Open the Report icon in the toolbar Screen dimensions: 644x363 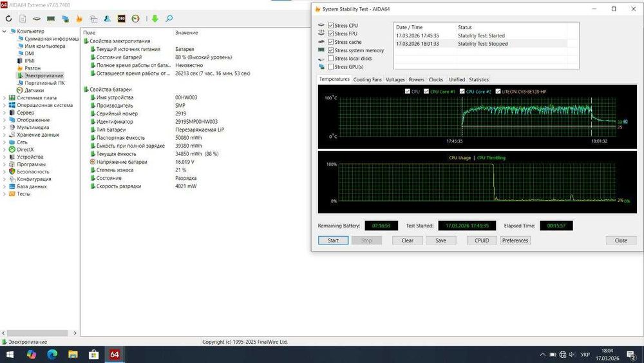(x=23, y=19)
